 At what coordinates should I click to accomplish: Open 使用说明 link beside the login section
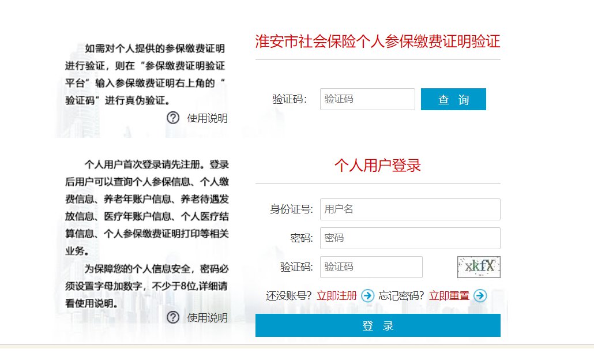coord(207,317)
